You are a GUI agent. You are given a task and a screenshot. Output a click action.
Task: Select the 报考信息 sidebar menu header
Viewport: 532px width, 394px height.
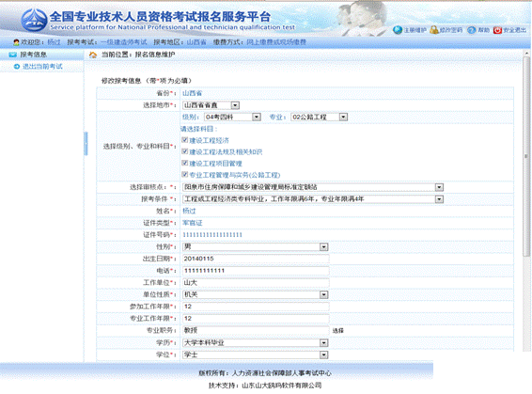tap(41, 55)
